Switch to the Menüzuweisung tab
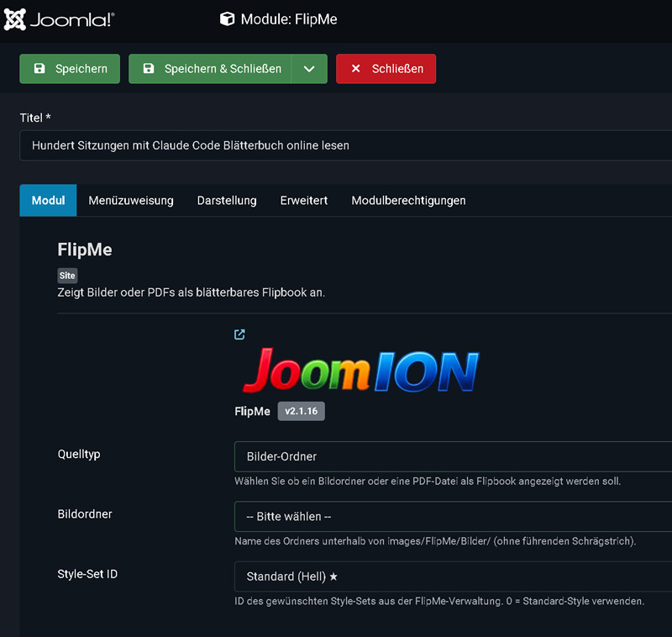The width and height of the screenshot is (672, 637). 131,200
